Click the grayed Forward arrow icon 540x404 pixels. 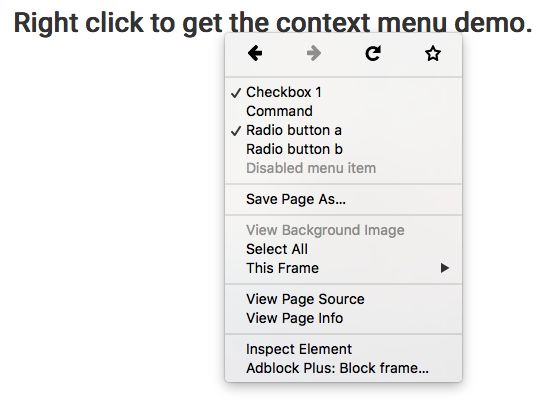click(314, 53)
